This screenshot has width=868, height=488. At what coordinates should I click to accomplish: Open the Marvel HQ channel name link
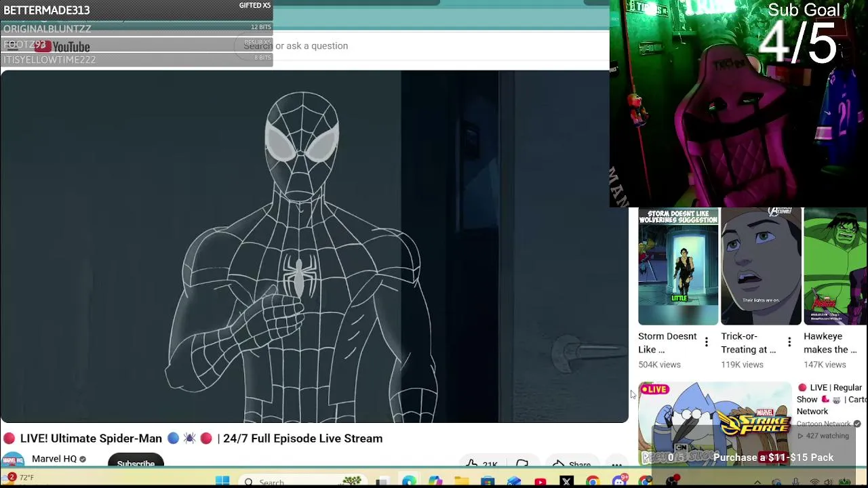[x=54, y=459]
